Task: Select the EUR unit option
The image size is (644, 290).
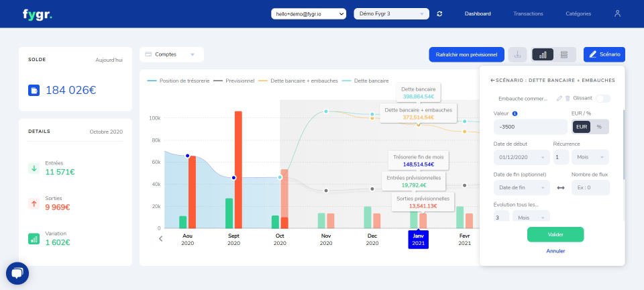Action: pyautogui.click(x=582, y=127)
